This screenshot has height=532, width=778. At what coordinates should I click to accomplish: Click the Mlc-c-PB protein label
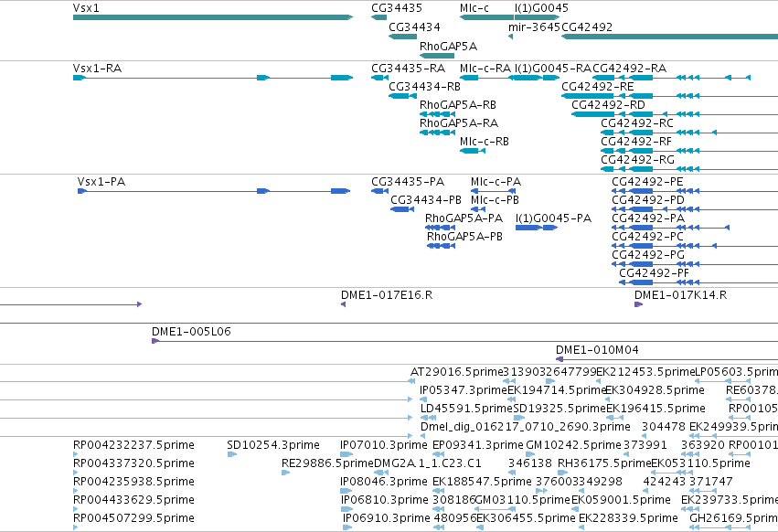pos(495,200)
